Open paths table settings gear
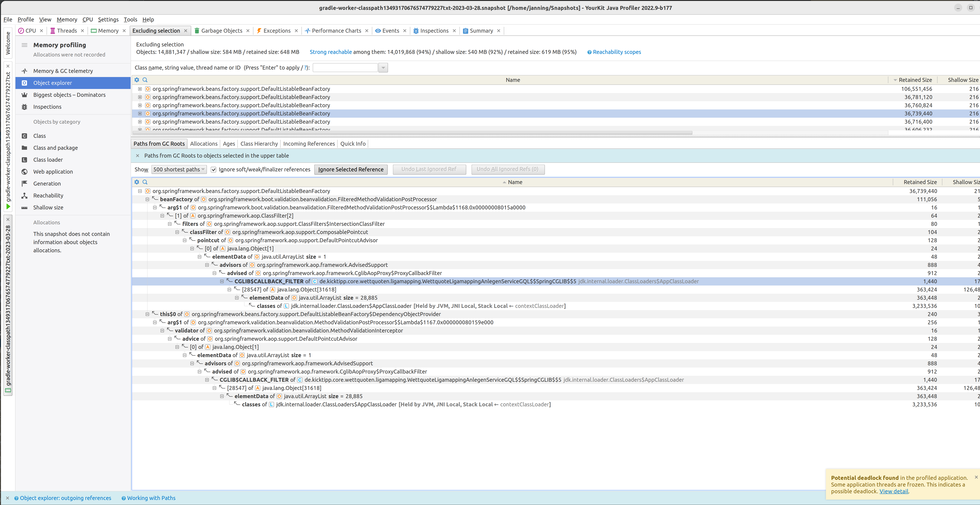 (137, 182)
